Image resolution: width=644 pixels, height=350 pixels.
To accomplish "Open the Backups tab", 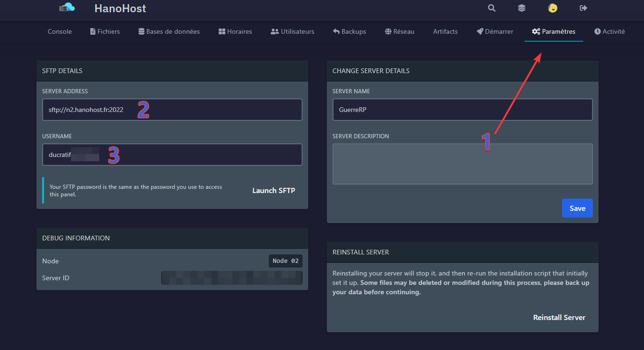I will 349,31.
